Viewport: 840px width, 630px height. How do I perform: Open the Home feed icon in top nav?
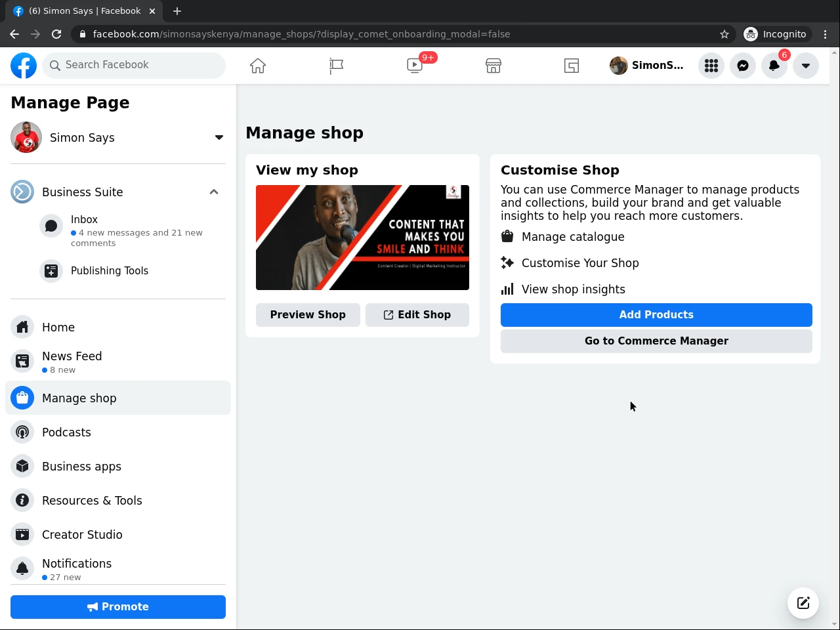tap(258, 66)
